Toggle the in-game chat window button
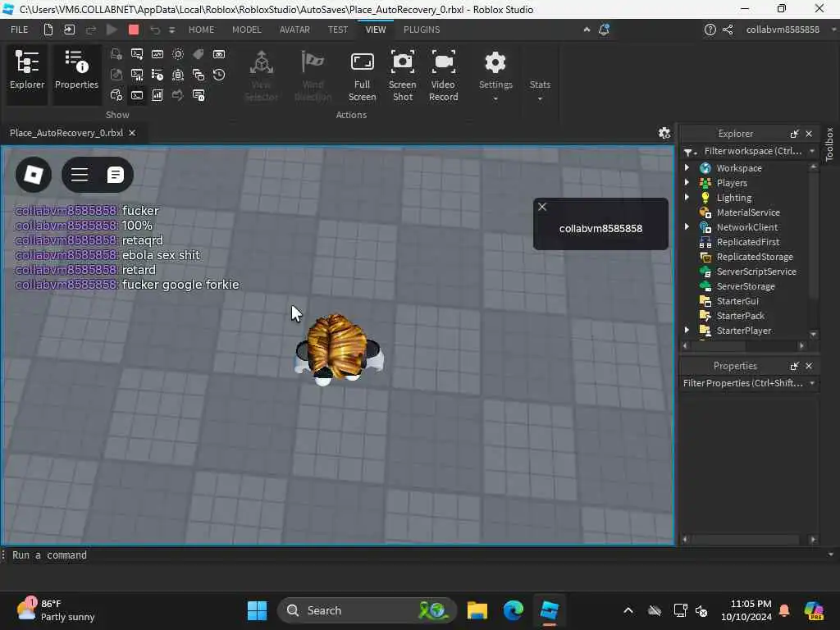This screenshot has height=630, width=840. [115, 175]
